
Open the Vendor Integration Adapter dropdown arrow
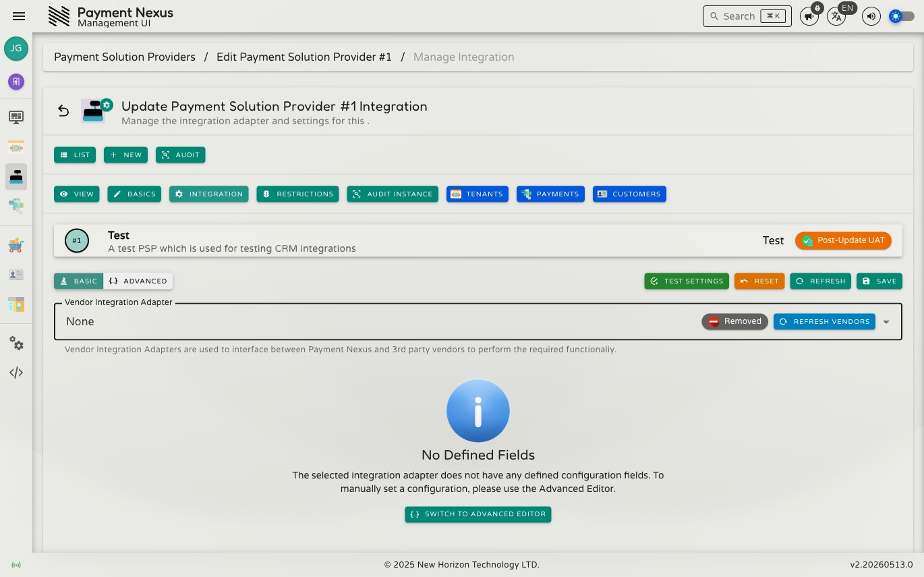pyautogui.click(x=886, y=322)
